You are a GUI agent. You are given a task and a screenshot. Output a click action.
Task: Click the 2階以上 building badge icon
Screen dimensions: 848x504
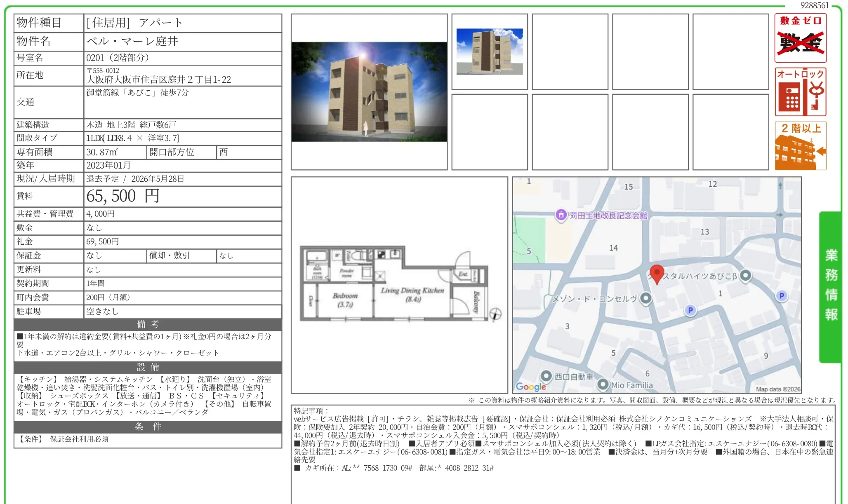(x=800, y=146)
